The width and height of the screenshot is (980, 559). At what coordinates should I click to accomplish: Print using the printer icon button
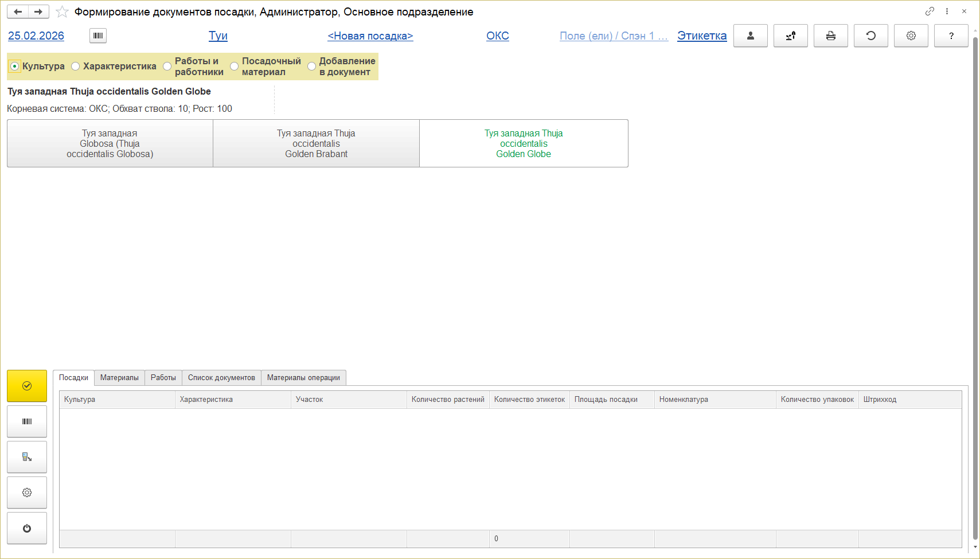pyautogui.click(x=831, y=36)
